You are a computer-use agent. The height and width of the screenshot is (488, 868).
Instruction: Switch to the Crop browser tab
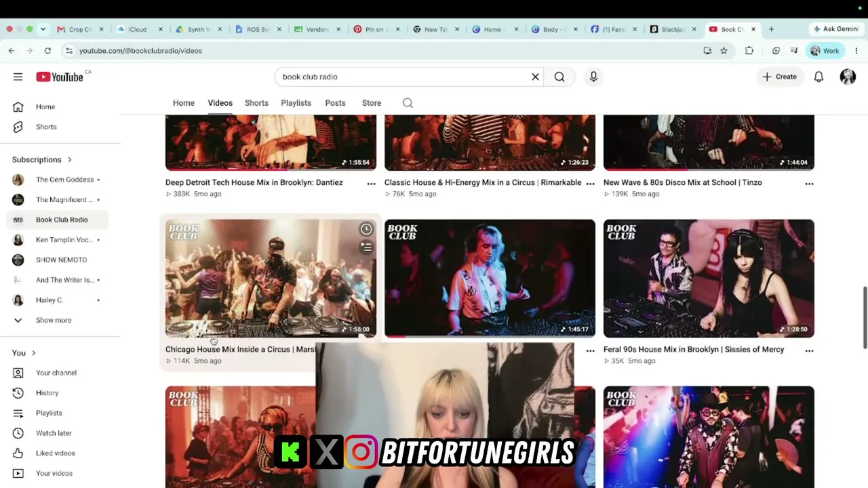pyautogui.click(x=80, y=29)
